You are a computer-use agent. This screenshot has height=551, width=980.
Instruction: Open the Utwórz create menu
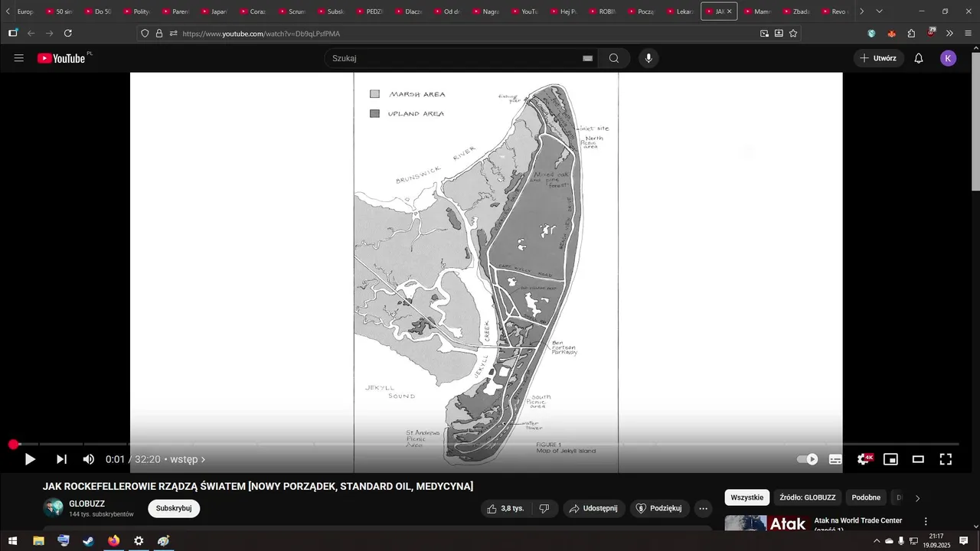878,58
